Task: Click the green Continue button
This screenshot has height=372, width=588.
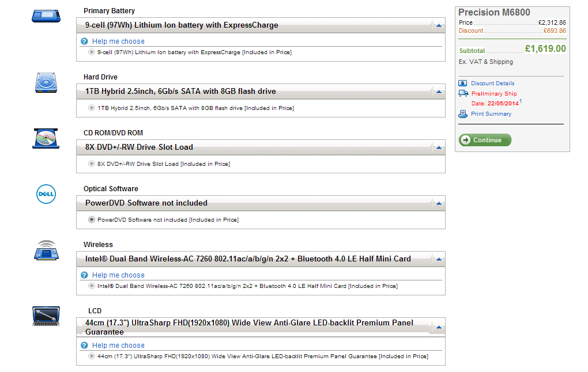Action: click(x=485, y=140)
